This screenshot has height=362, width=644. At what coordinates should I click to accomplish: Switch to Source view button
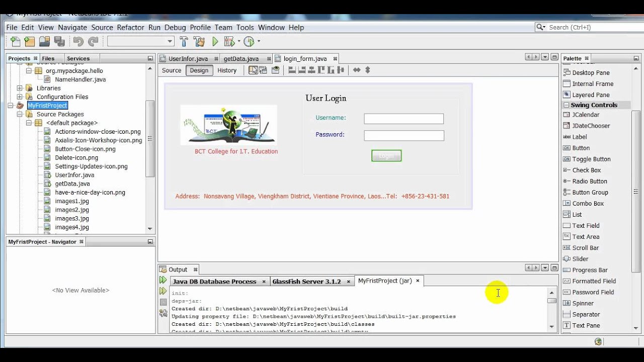pyautogui.click(x=172, y=70)
